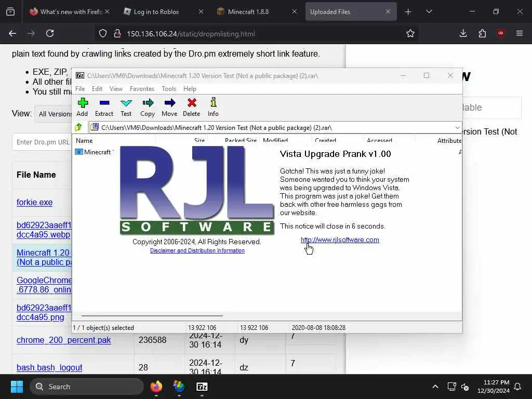Switch to What's new with Firefox tab
This screenshot has width=532, height=399.
point(70,11)
